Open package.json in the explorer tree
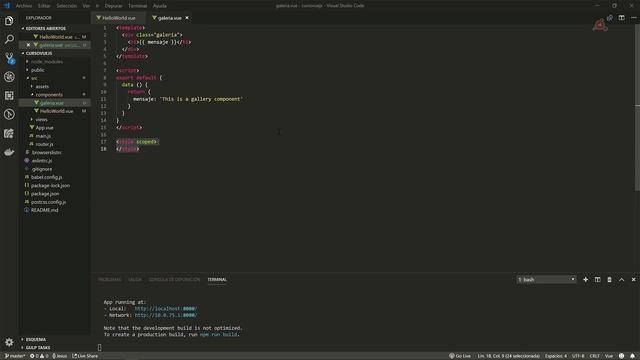 tap(45, 193)
